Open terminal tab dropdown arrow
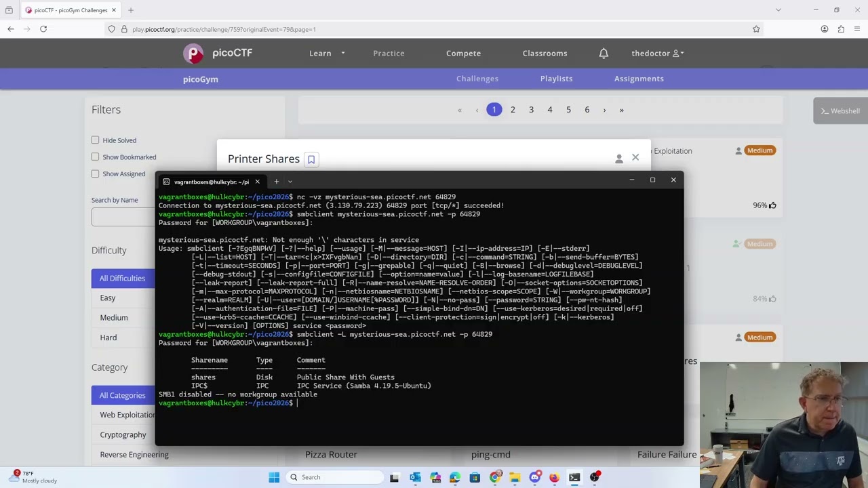This screenshot has height=488, width=868. point(290,182)
